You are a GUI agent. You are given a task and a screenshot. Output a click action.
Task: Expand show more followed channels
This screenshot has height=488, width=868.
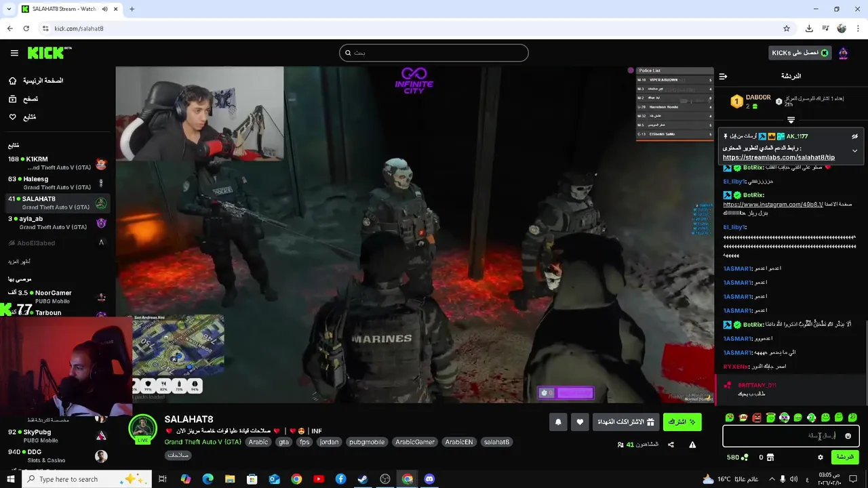pos(19,262)
